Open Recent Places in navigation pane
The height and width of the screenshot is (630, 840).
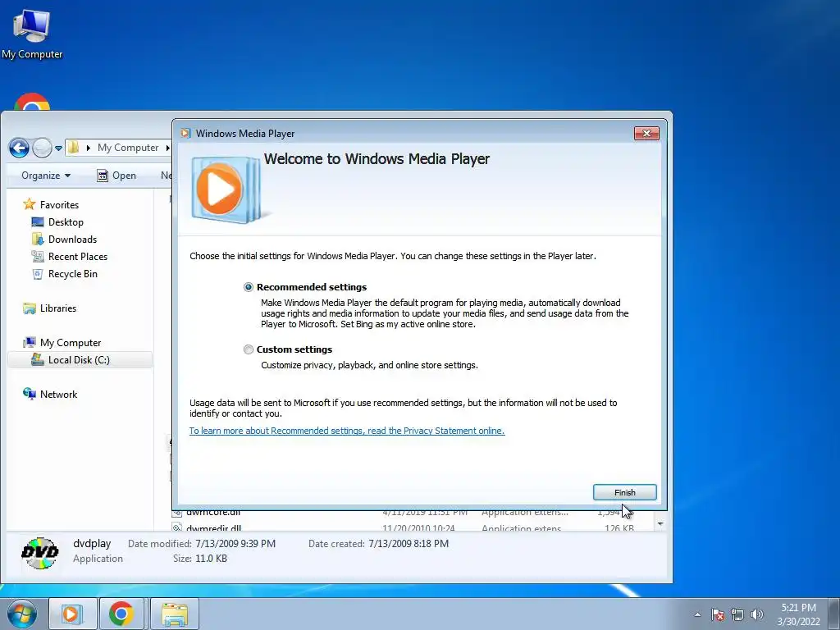(78, 256)
